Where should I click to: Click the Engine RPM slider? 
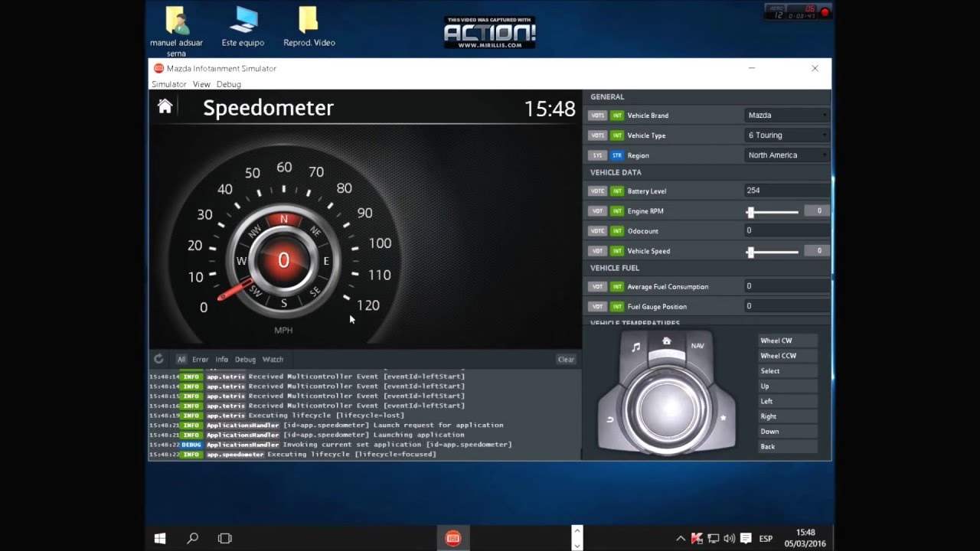(773, 211)
